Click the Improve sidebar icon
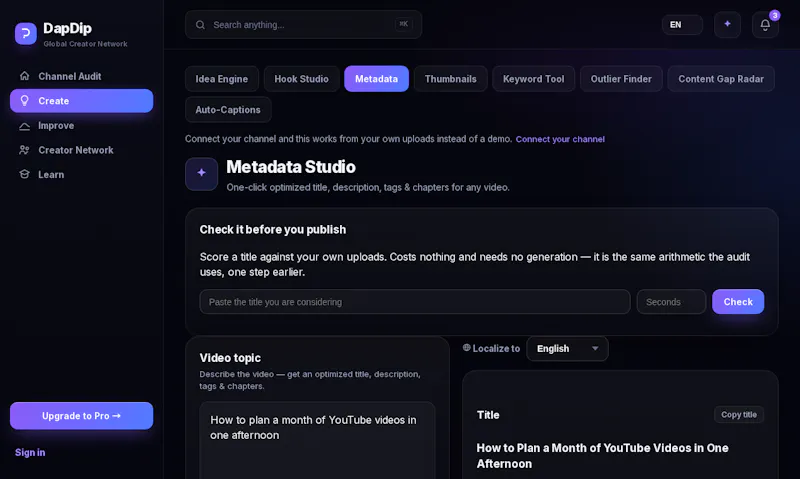The height and width of the screenshot is (479, 800). [24, 125]
